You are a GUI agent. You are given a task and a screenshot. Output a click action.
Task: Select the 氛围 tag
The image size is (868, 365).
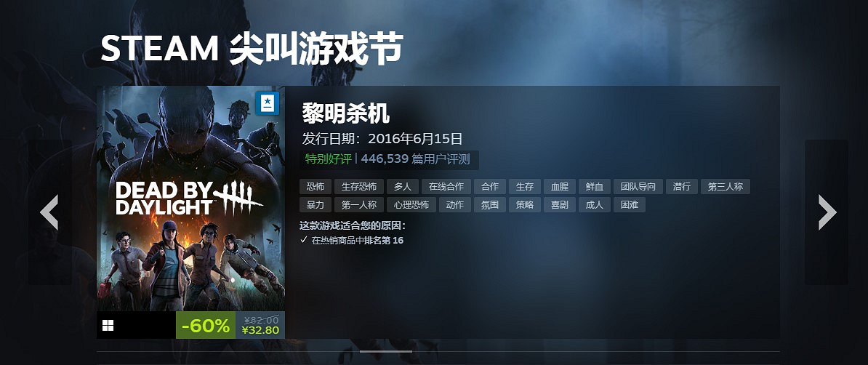pos(490,205)
